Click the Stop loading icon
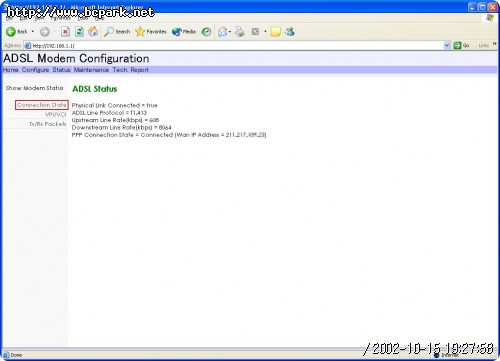The height and width of the screenshot is (361, 500). tap(65, 32)
